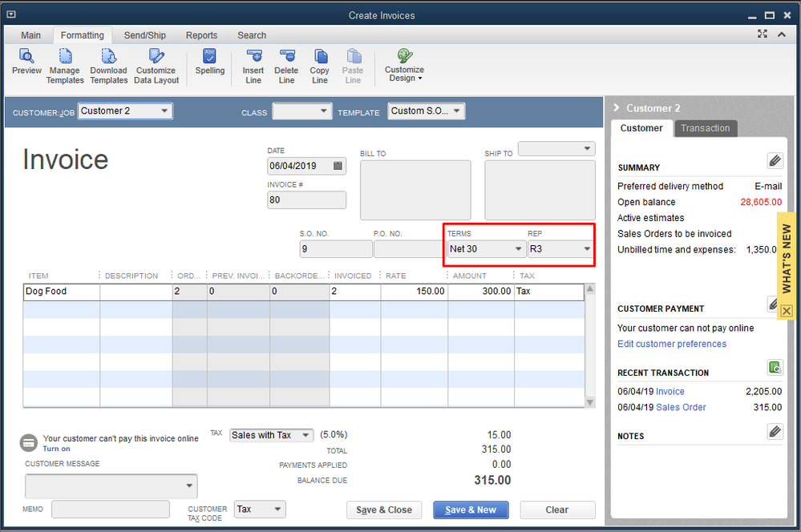Screen dimensions: 801x532
Task: Click the 150.00 rate cell
Action: point(414,292)
